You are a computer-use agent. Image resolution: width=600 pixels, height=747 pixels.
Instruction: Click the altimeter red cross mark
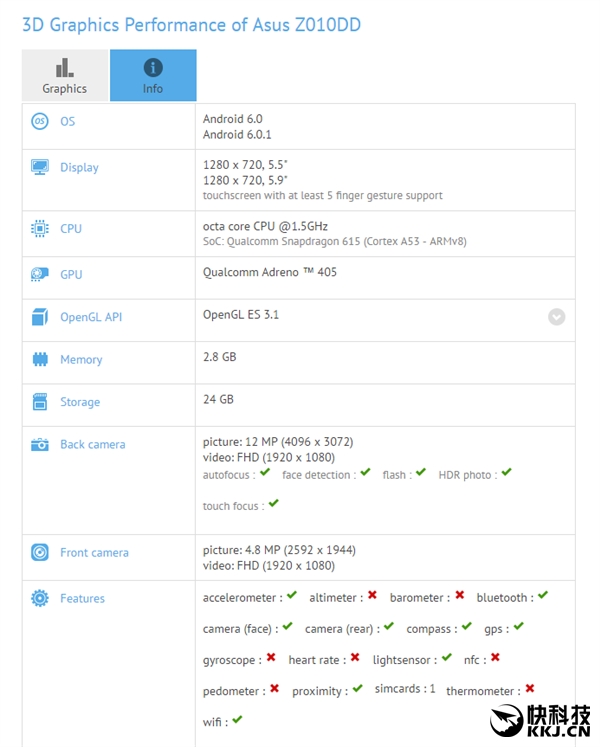372,596
